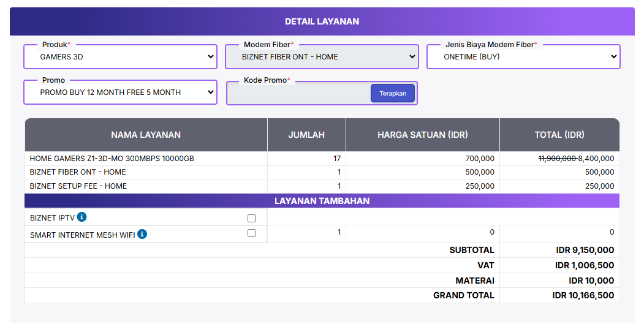Enable the BIZNET IPTV checkbox

(251, 218)
